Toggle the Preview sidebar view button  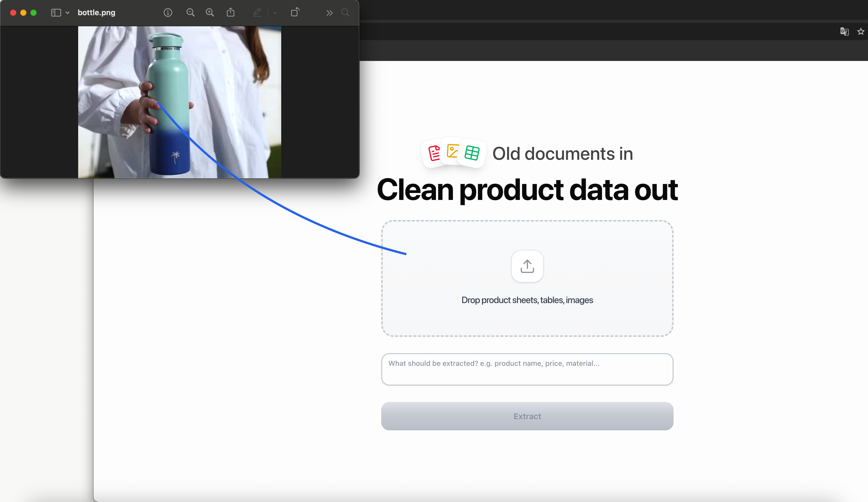click(x=56, y=13)
